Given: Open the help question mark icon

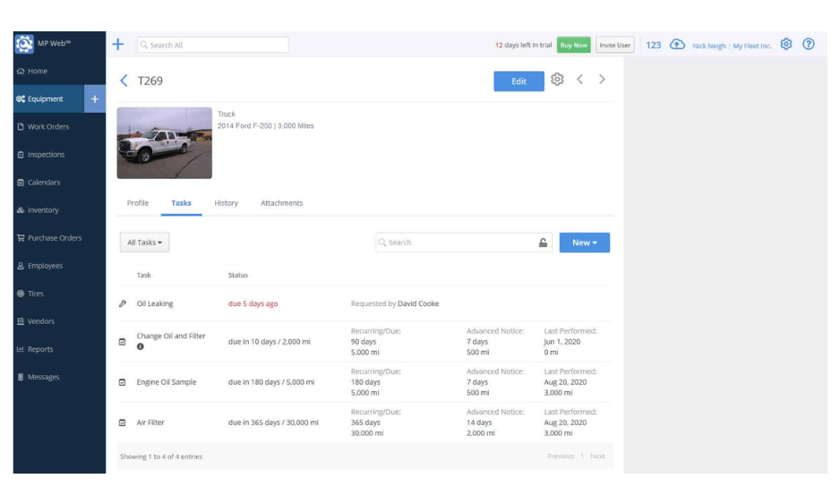Looking at the screenshot, I should pos(809,45).
